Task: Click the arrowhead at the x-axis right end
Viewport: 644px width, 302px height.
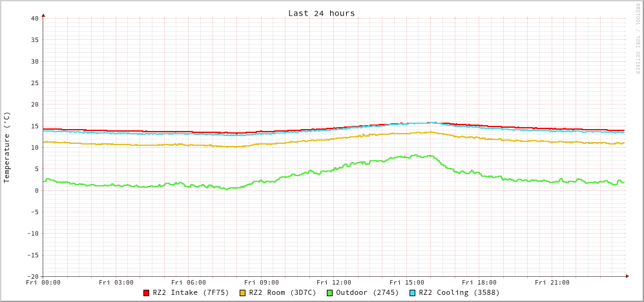Action: coord(627,276)
